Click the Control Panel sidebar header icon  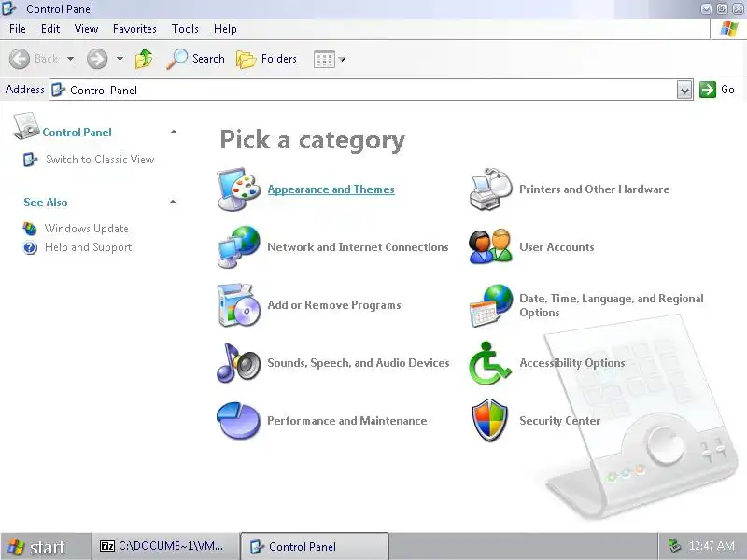click(26, 126)
